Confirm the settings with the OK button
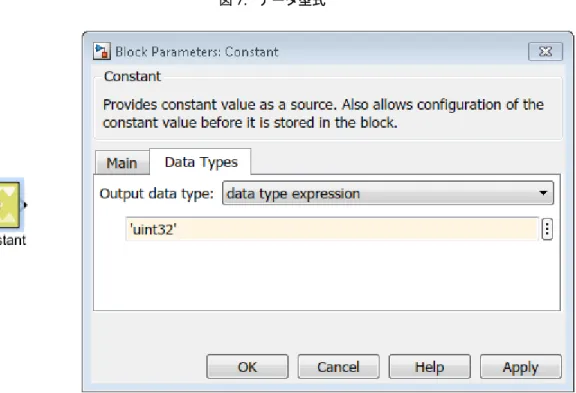 [x=247, y=367]
